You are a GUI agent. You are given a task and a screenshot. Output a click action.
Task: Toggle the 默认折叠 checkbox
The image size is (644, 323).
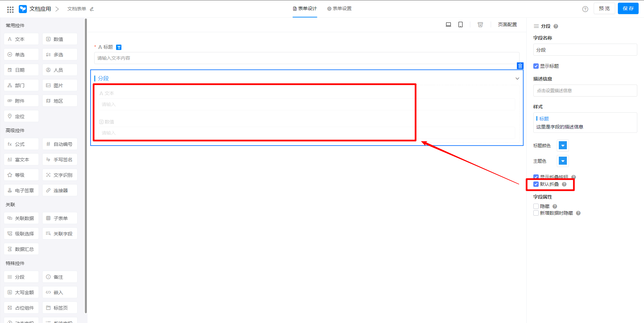coord(536,184)
